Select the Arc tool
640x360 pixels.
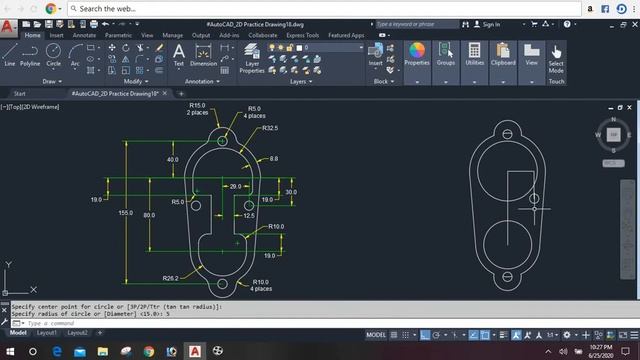[75, 55]
